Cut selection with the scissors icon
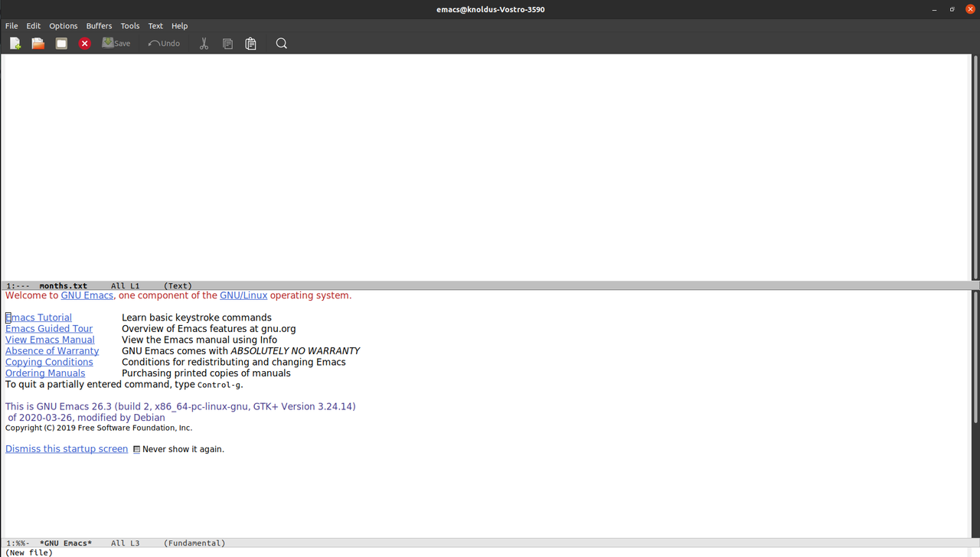The height and width of the screenshot is (557, 980). pyautogui.click(x=204, y=44)
